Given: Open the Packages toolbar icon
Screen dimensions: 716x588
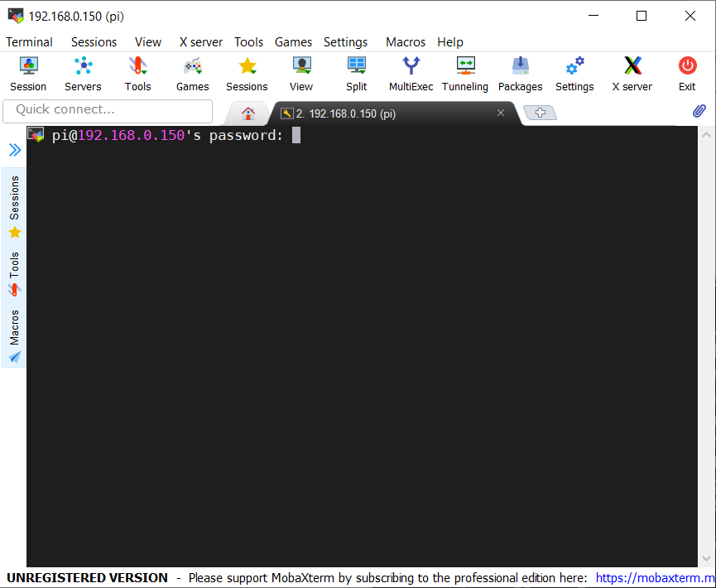Looking at the screenshot, I should pyautogui.click(x=520, y=74).
